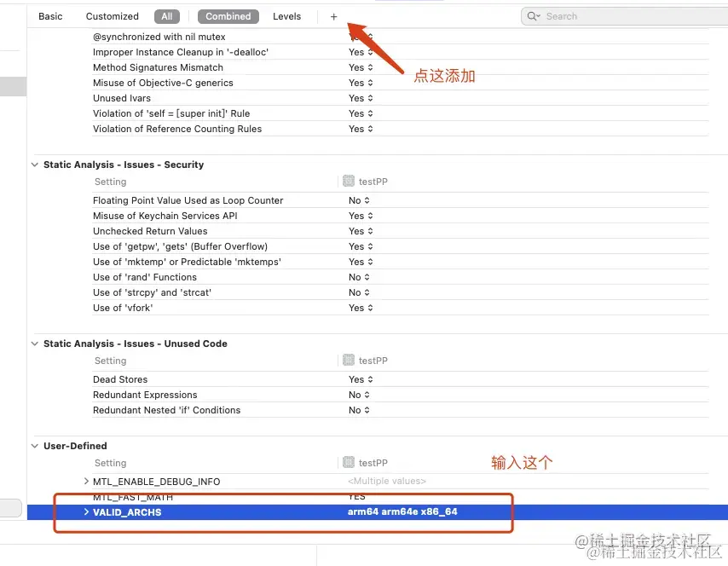
Task: Open value popup for Violation of 'self = [super init]' Rule
Action: 361,113
